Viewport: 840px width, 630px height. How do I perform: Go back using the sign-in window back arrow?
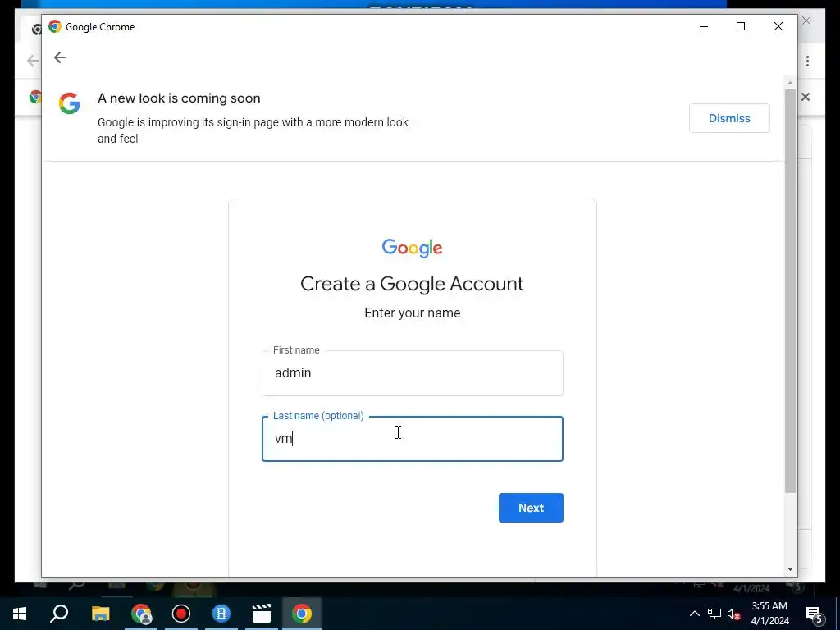coord(59,57)
